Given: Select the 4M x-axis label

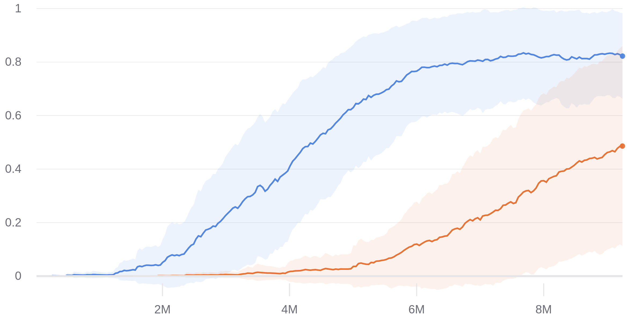Looking at the screenshot, I should [x=289, y=310].
